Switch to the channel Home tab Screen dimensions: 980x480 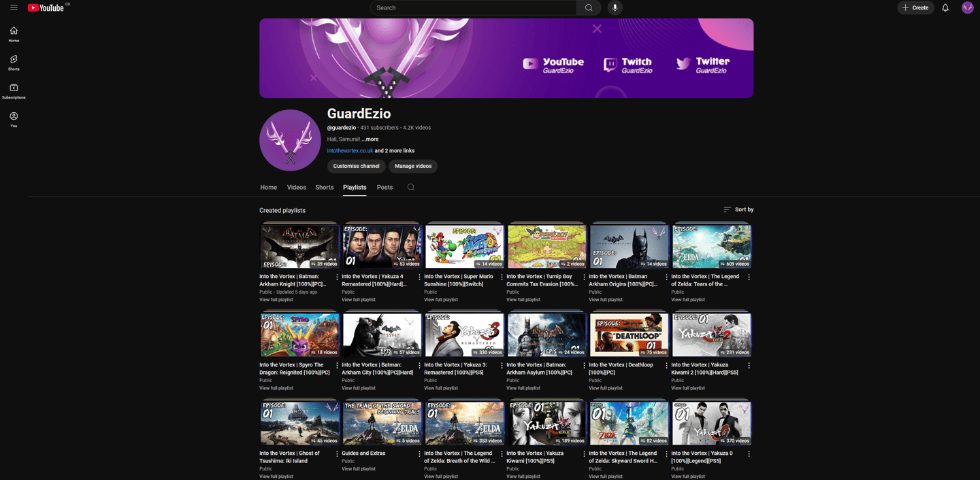coord(268,187)
